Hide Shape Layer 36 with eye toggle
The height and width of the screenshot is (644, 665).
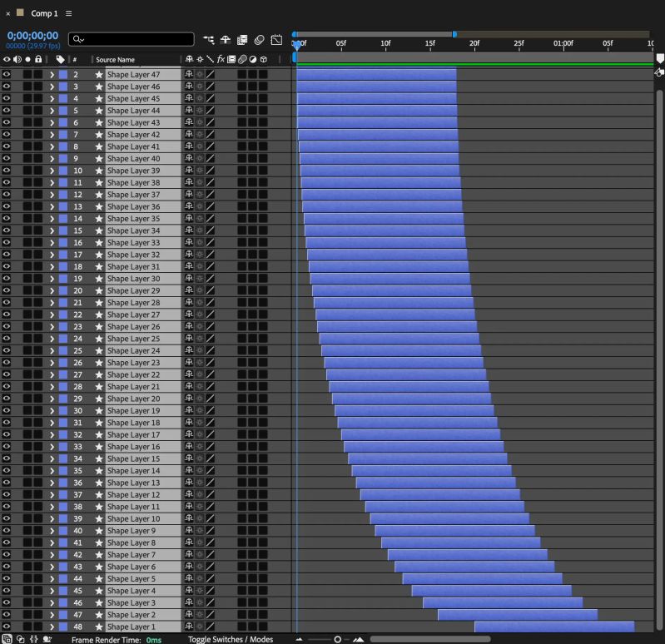[x=7, y=206]
